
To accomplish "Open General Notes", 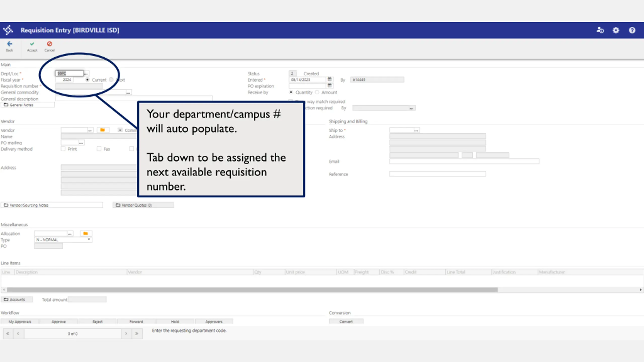I will click(28, 105).
